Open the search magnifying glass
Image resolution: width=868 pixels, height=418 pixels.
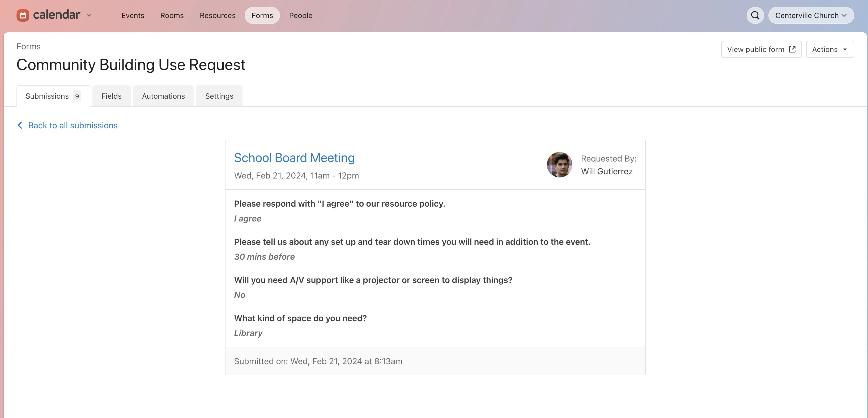pos(755,15)
